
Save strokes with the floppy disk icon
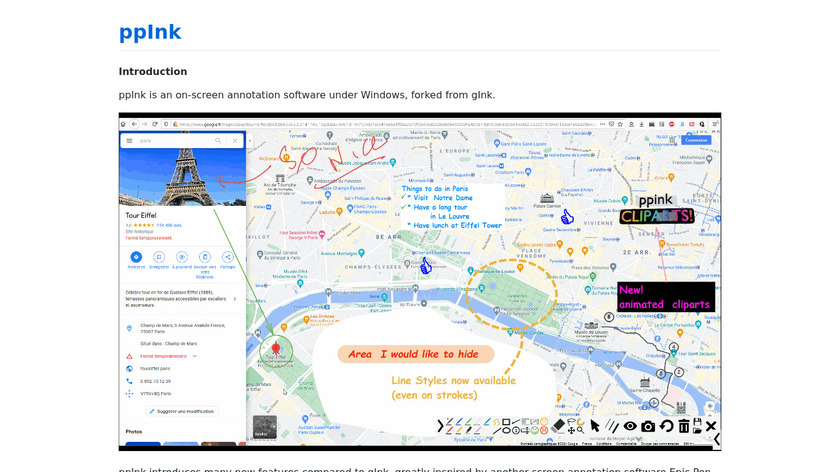point(698,422)
